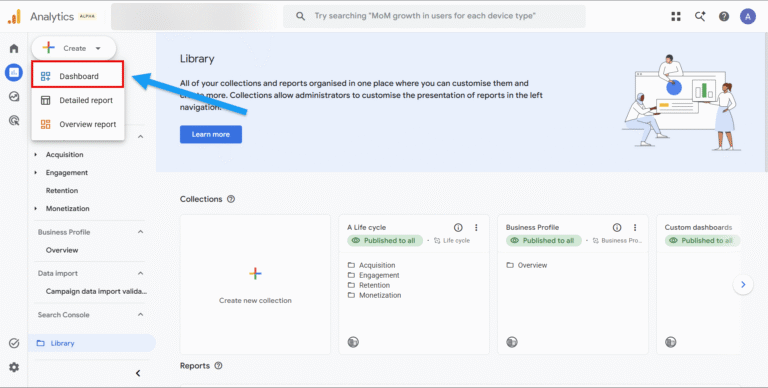Open the Admin settings gear
This screenshot has height=388, width=768.
coord(14,367)
